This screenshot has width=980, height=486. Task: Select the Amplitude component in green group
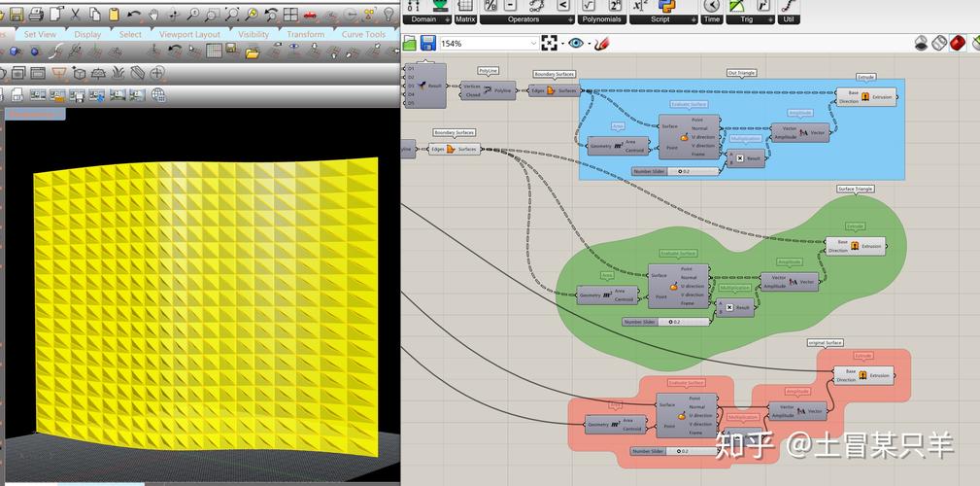click(x=790, y=282)
